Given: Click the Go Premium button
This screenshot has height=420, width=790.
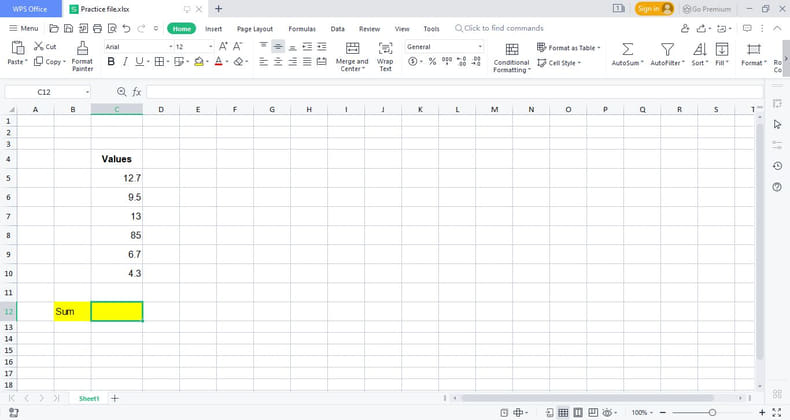Looking at the screenshot, I should [x=706, y=9].
